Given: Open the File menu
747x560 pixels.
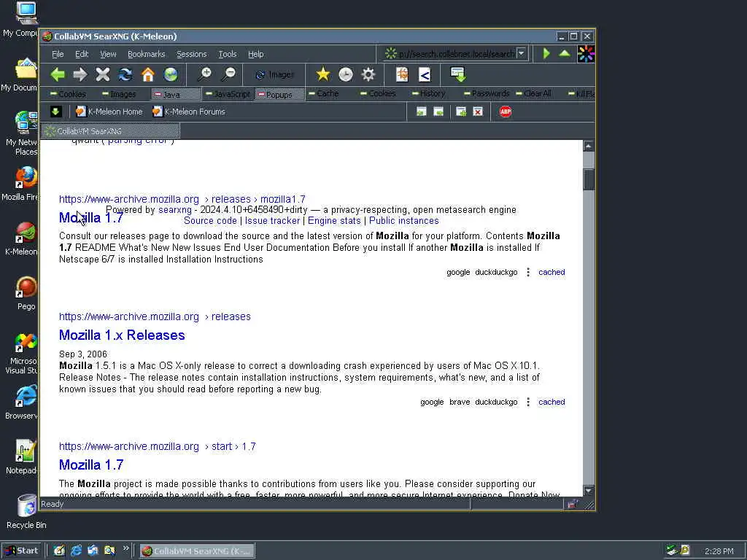Looking at the screenshot, I should click(x=58, y=54).
